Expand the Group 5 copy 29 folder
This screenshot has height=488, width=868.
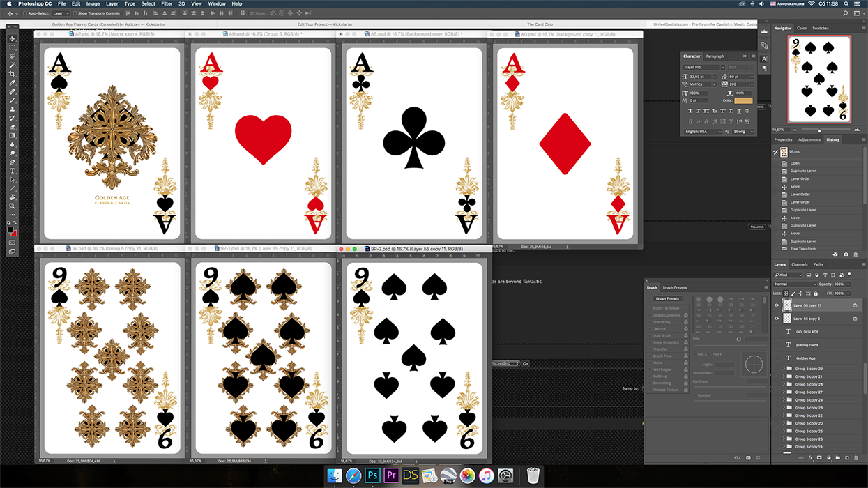click(783, 369)
